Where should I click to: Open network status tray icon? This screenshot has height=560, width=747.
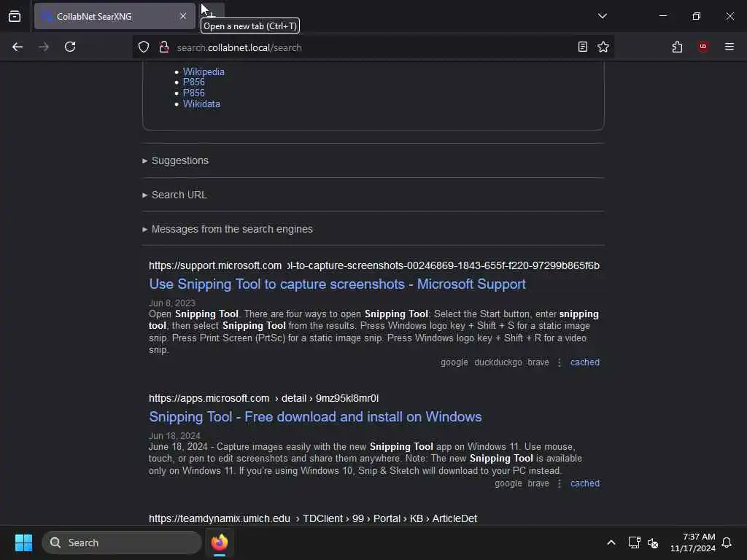tap(634, 542)
